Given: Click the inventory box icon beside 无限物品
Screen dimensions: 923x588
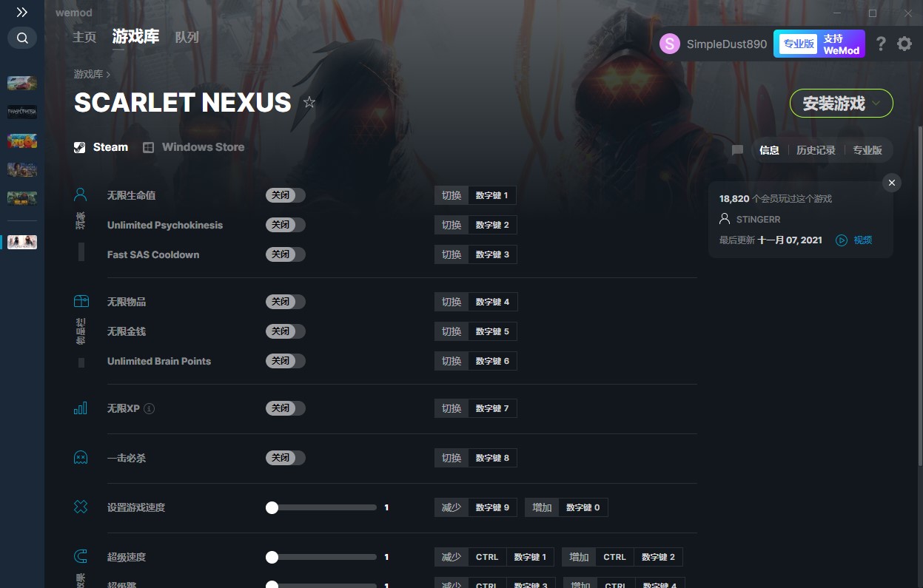Looking at the screenshot, I should pos(81,302).
